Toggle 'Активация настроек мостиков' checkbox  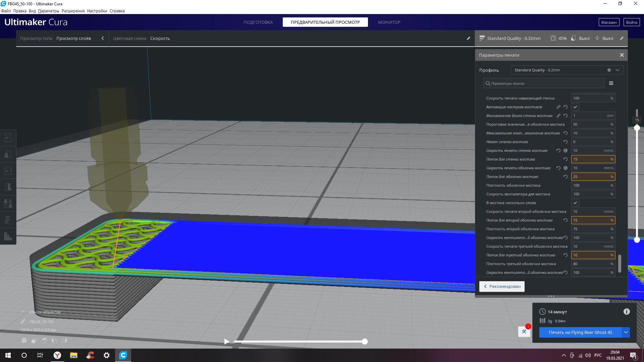pyautogui.click(x=575, y=107)
